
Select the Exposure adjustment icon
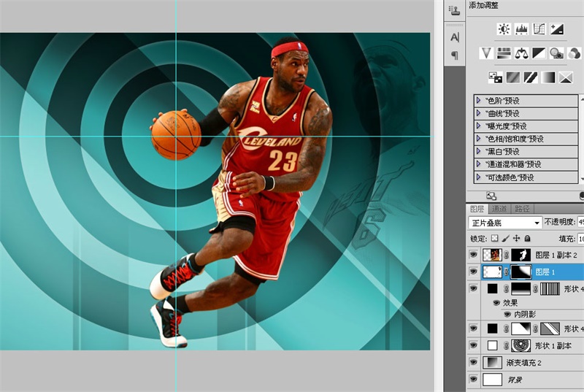[557, 29]
